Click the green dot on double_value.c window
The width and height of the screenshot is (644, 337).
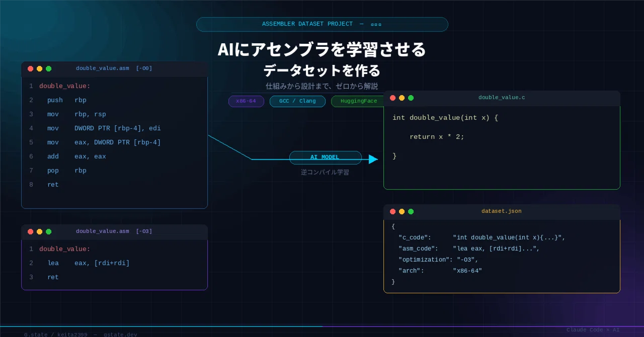tap(411, 98)
